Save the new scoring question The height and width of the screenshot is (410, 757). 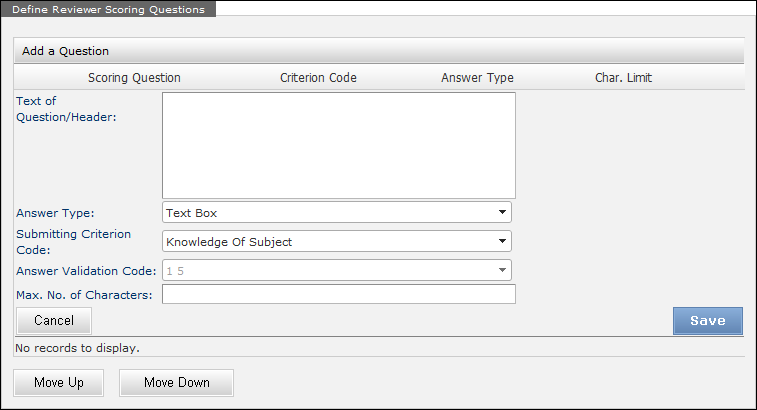click(707, 320)
